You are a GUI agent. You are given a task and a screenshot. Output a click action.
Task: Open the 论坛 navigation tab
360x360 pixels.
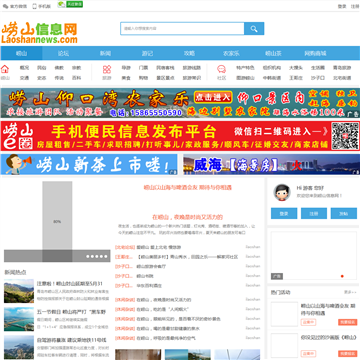[63, 53]
